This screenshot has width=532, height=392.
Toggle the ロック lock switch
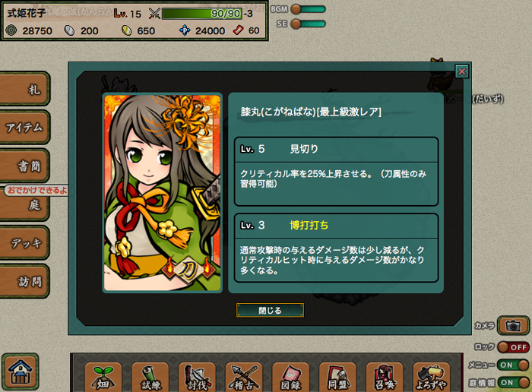[513, 347]
